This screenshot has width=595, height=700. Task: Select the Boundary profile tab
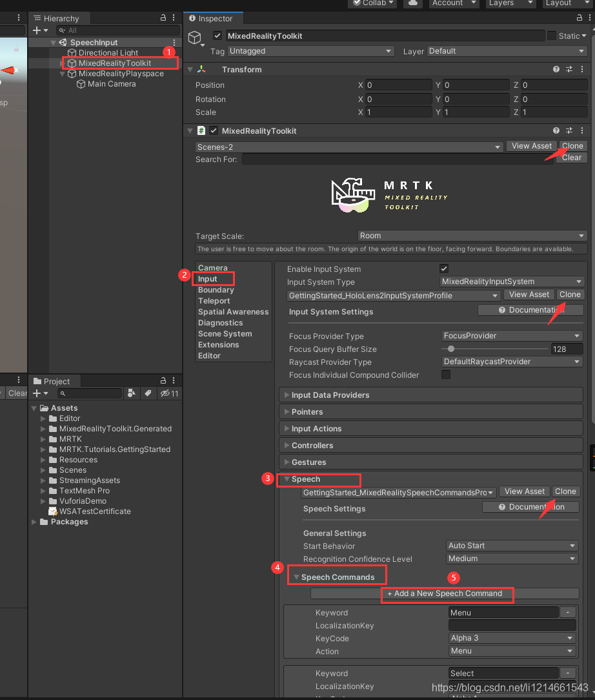point(216,290)
